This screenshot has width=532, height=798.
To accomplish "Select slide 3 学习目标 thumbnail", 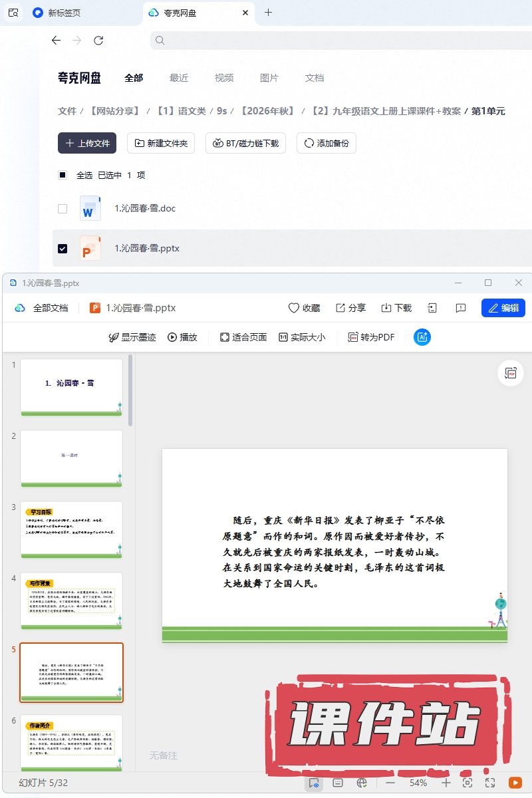I will [x=72, y=530].
